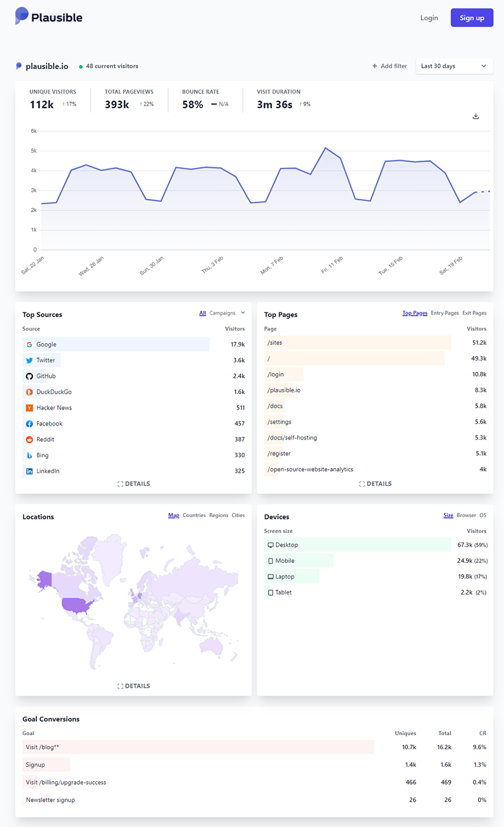The image size is (504, 827).
Task: Switch to the Cities tab
Action: point(238,516)
